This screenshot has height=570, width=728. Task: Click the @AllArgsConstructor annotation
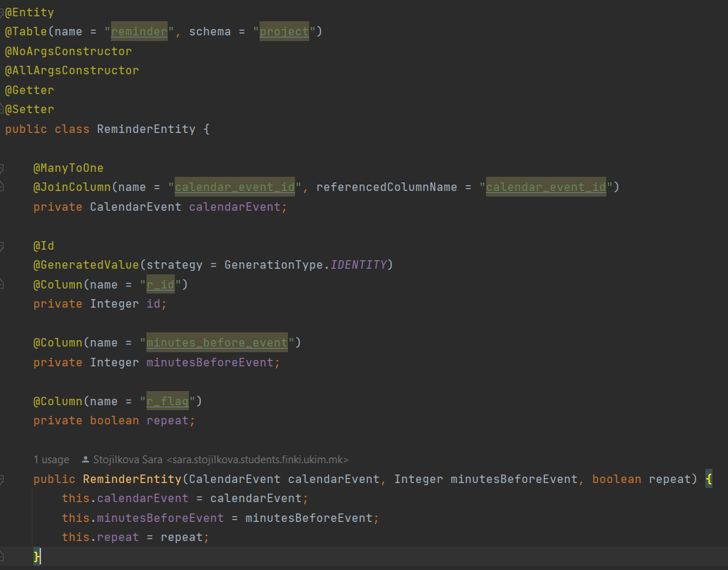(x=72, y=71)
